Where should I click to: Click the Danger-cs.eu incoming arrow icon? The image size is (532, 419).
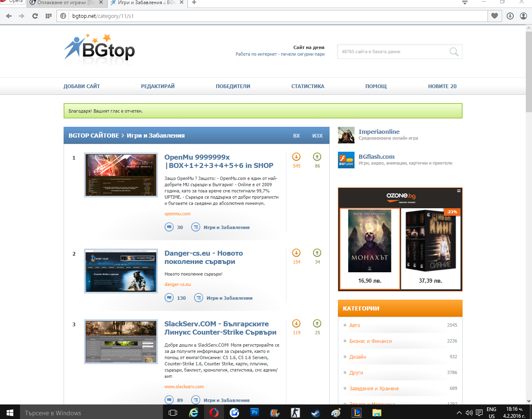click(296, 253)
